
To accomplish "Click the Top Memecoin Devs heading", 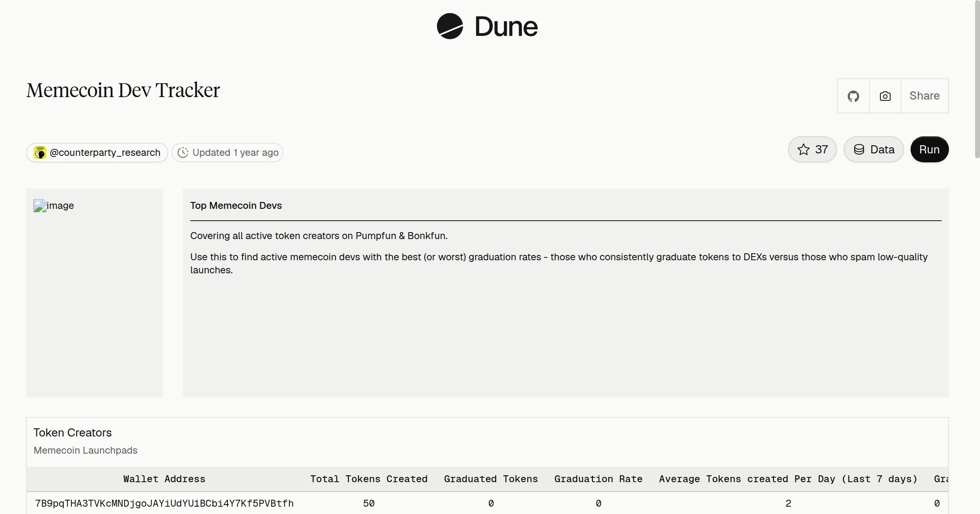I will (236, 206).
